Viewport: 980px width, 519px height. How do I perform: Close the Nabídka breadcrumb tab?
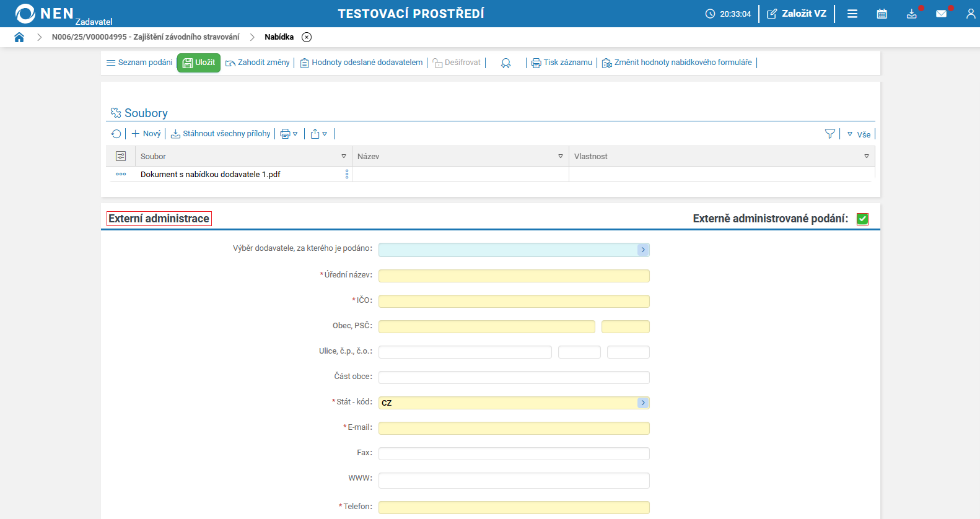point(307,37)
